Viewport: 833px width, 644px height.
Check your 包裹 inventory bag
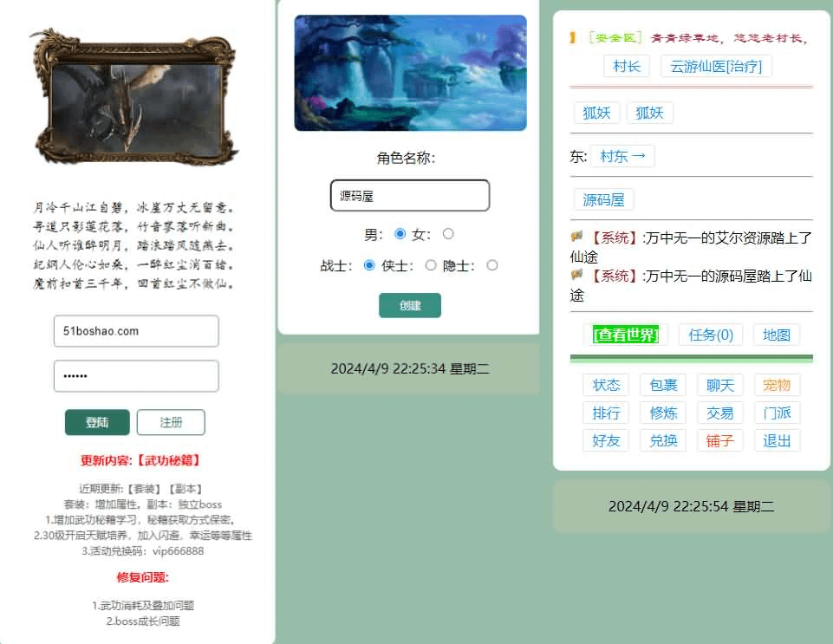662,385
